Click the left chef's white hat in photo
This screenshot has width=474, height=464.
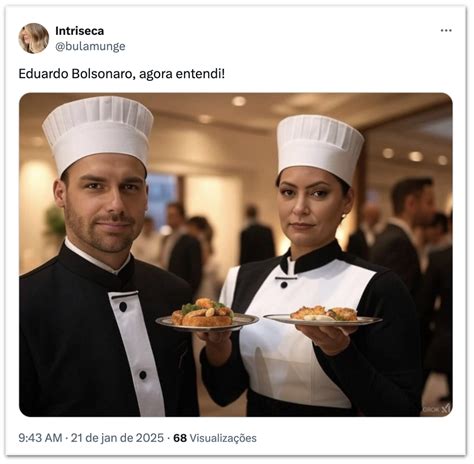click(x=98, y=132)
